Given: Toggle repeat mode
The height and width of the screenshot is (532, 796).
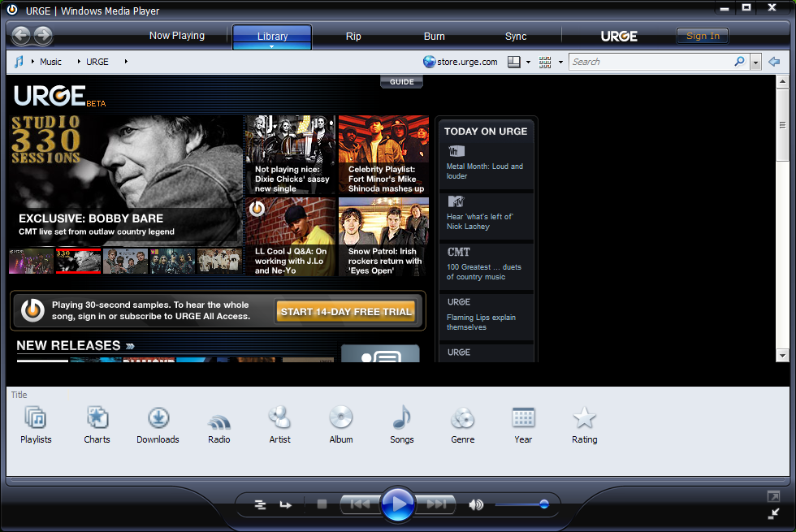Looking at the screenshot, I should [286, 504].
